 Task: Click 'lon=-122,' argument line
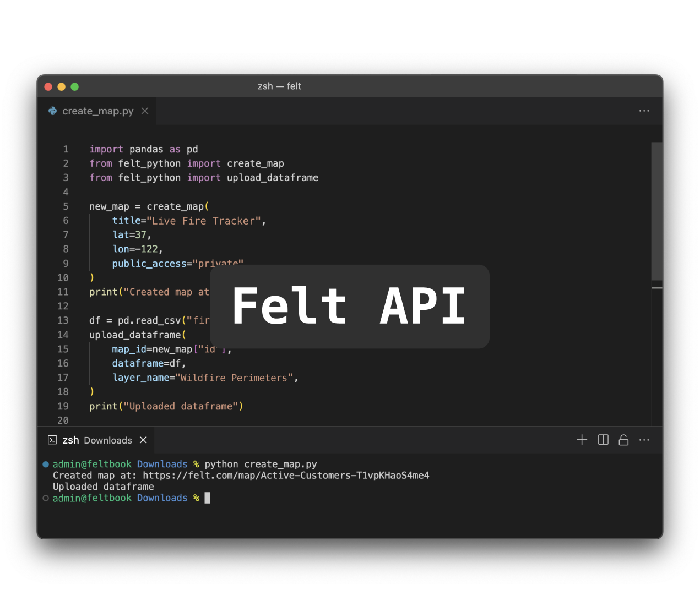point(137,249)
